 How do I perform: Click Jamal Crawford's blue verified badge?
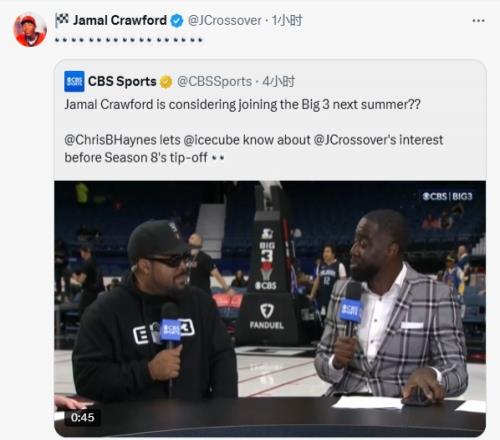pyautogui.click(x=176, y=21)
